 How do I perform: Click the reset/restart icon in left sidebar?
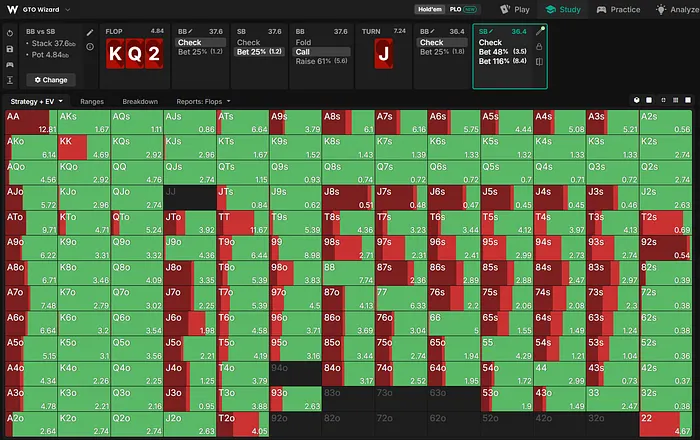pos(10,33)
